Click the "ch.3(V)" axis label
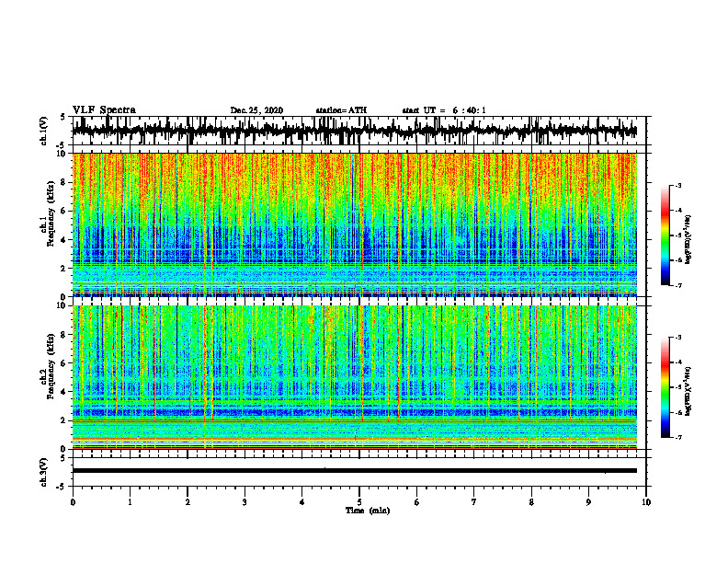 (x=44, y=473)
